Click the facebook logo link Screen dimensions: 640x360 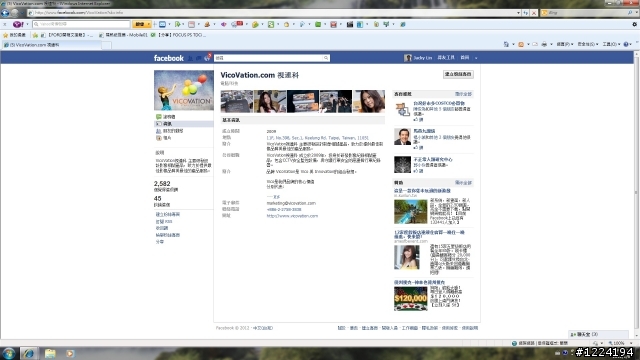coord(169,58)
